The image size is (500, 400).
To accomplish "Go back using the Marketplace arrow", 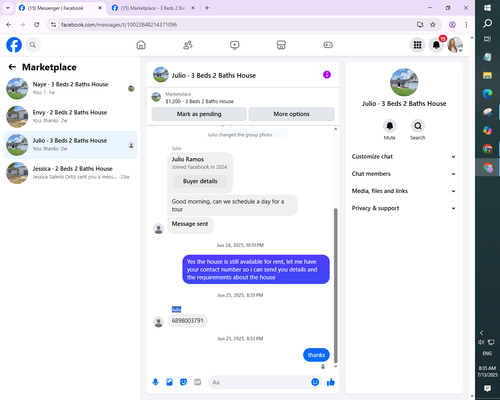I will 12,67.
